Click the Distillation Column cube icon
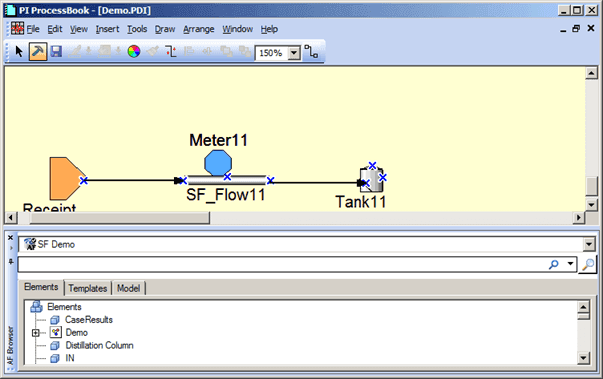The height and width of the screenshot is (379, 603). (55, 346)
